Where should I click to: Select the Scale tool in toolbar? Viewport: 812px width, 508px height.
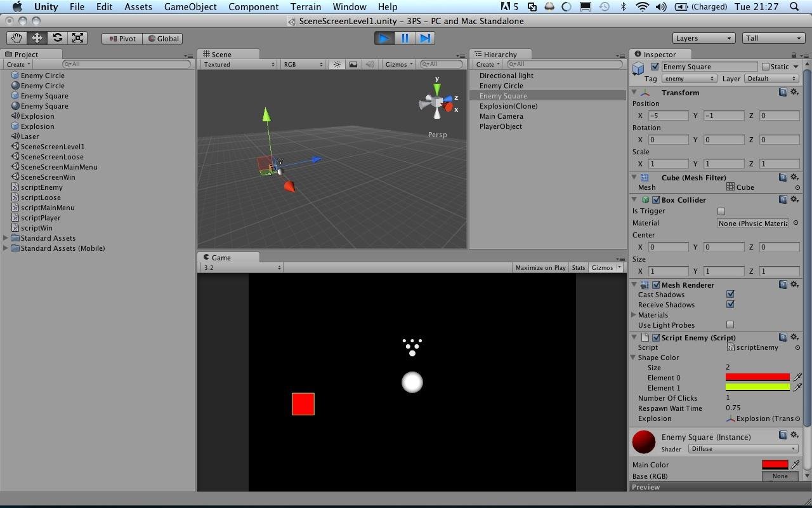tap(77, 38)
